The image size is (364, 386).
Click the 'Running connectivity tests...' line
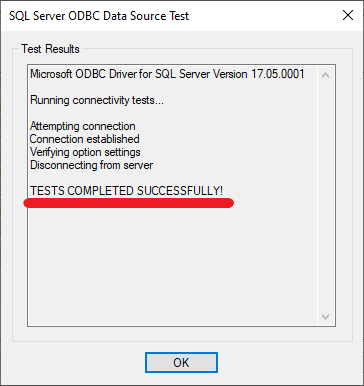(x=97, y=100)
